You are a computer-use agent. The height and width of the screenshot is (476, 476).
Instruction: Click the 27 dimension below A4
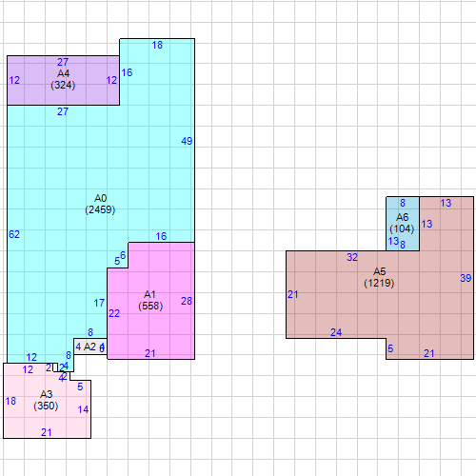tap(63, 111)
